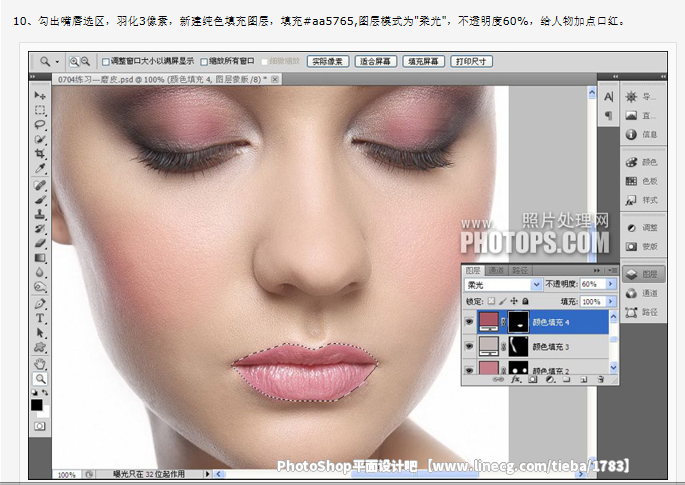Open the 蒙版 panel button in dock

pos(641,246)
